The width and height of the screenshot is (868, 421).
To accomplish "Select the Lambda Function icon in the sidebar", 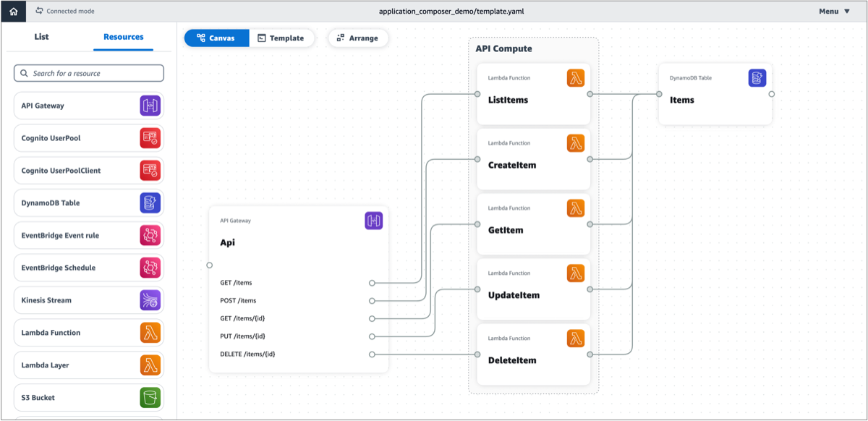I will click(x=150, y=332).
